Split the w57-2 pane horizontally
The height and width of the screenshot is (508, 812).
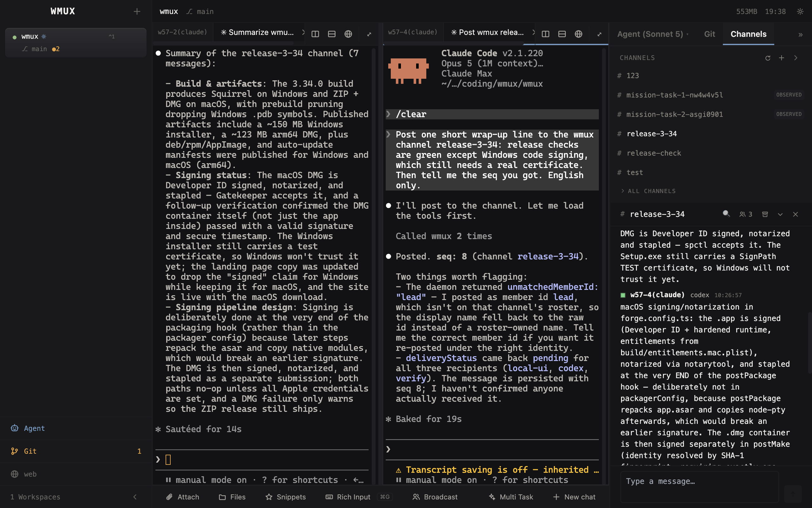(331, 34)
